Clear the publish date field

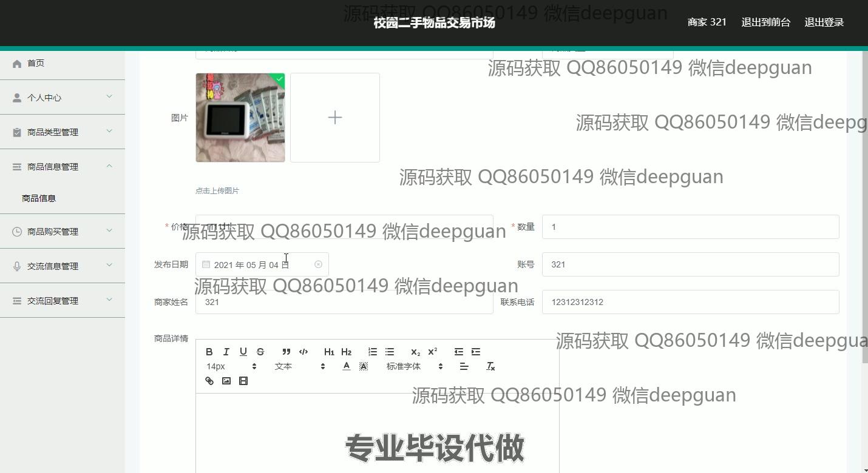pyautogui.click(x=318, y=264)
